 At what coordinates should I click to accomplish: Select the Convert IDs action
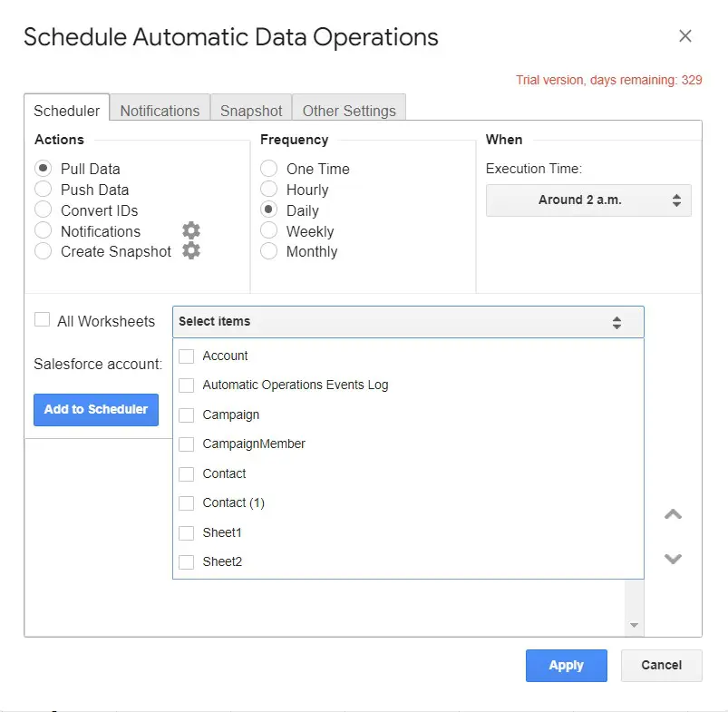(x=43, y=210)
